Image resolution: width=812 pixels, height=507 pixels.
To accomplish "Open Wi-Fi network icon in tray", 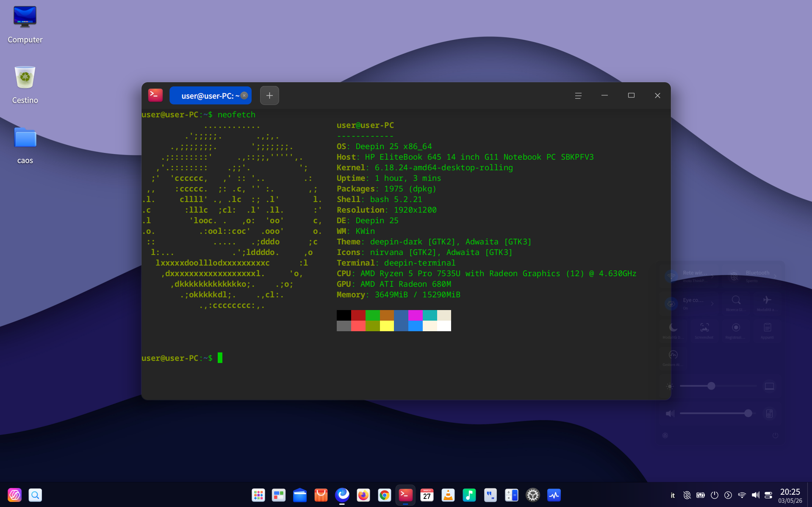I will click(x=742, y=495).
